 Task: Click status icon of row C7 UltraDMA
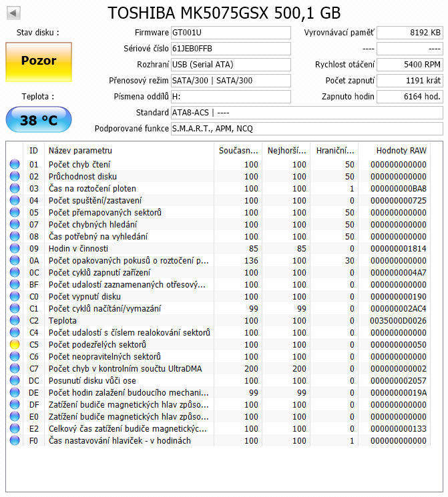(x=15, y=369)
